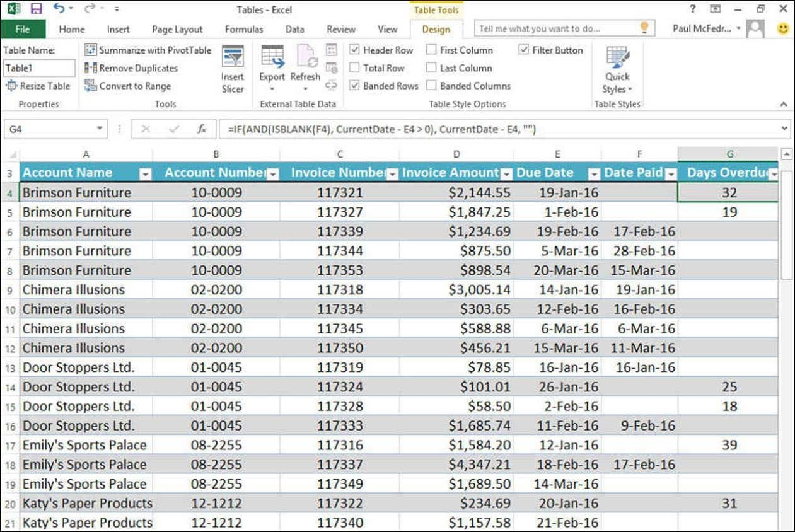Click the Insert Function fx icon
This screenshot has width=795, height=532.
(202, 129)
